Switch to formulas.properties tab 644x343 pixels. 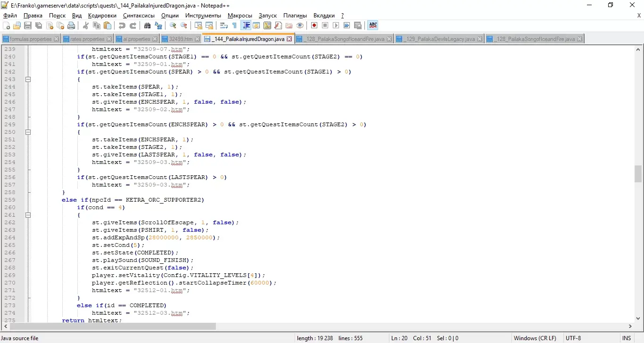31,39
